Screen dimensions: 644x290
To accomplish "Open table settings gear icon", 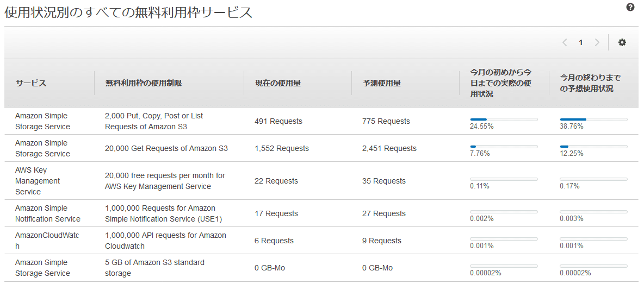I will point(622,42).
